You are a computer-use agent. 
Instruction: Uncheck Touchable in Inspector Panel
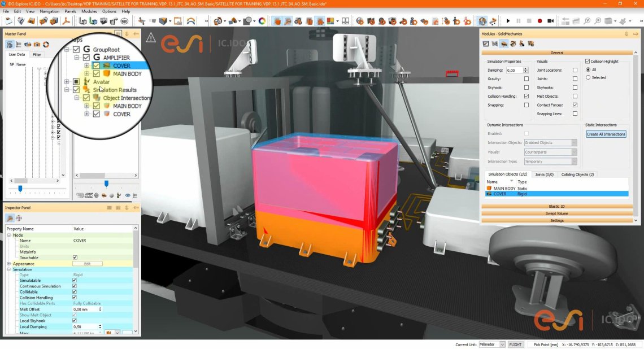(75, 258)
